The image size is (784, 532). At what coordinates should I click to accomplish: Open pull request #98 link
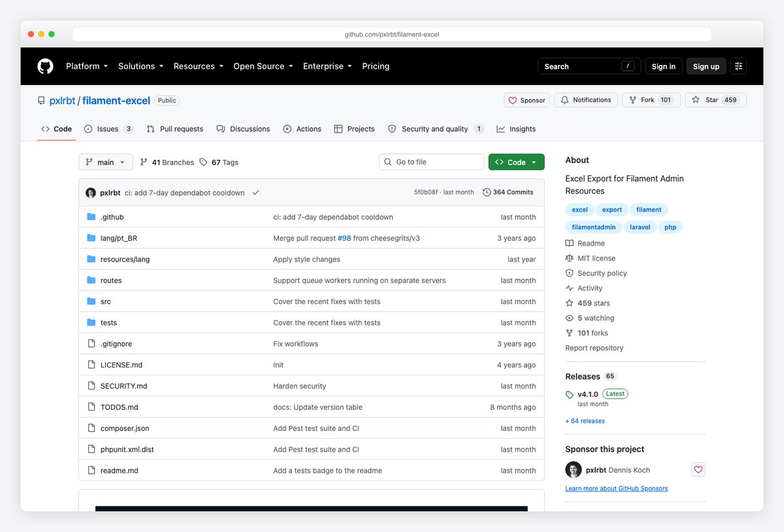(x=345, y=238)
